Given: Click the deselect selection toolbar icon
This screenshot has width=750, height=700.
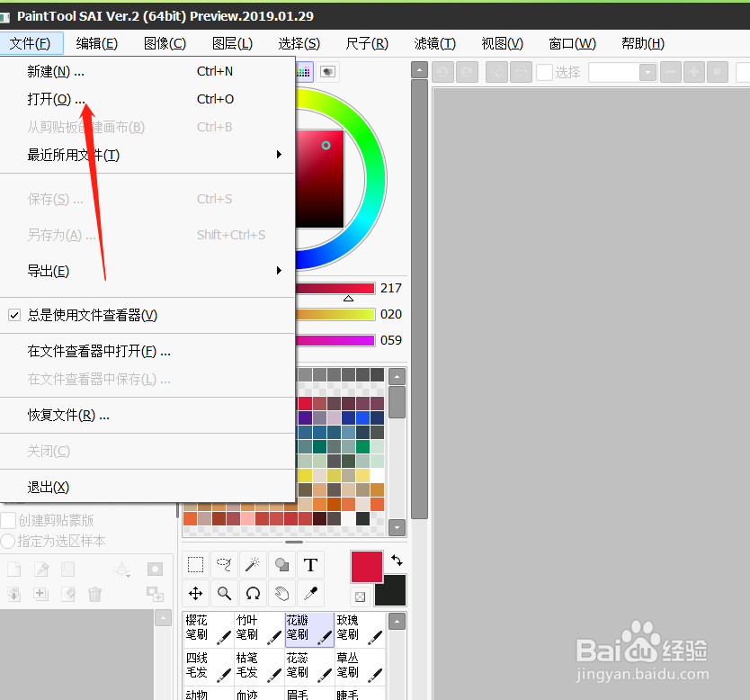Looking at the screenshot, I should (x=496, y=72).
